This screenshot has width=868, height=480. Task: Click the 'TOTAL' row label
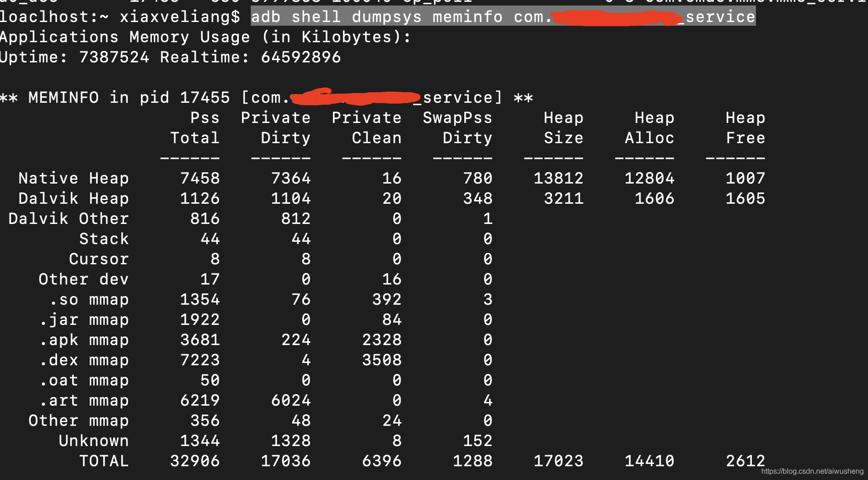tap(104, 461)
